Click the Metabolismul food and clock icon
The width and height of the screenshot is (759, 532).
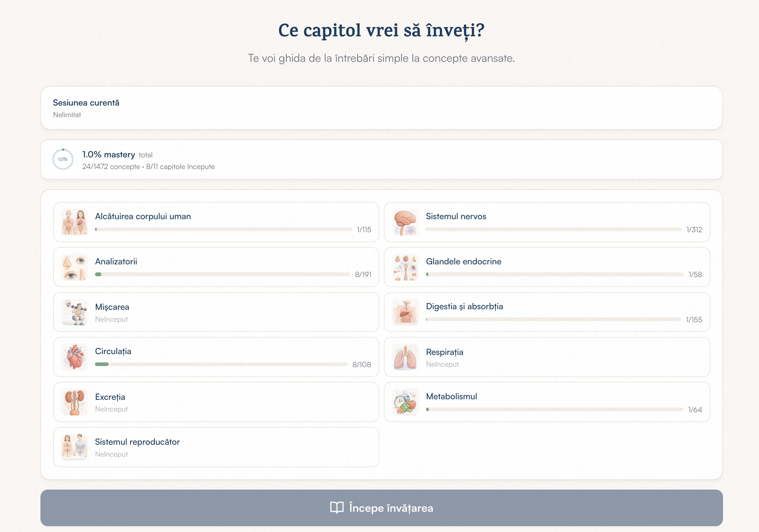(x=405, y=402)
